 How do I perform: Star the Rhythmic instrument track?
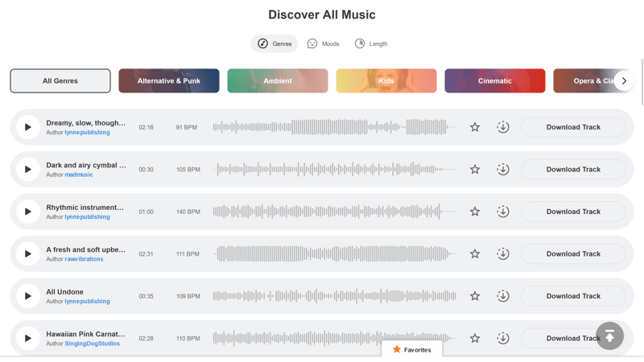click(x=475, y=212)
